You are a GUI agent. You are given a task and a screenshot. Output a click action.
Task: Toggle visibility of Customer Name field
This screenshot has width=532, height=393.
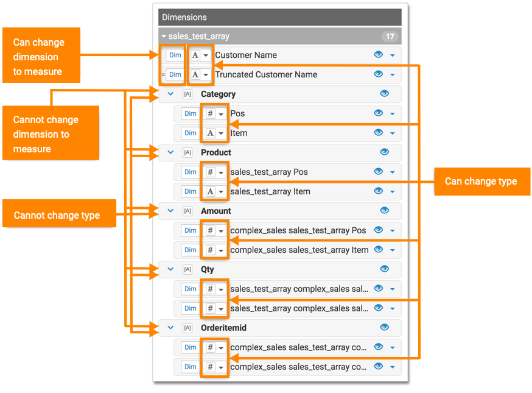pyautogui.click(x=379, y=55)
